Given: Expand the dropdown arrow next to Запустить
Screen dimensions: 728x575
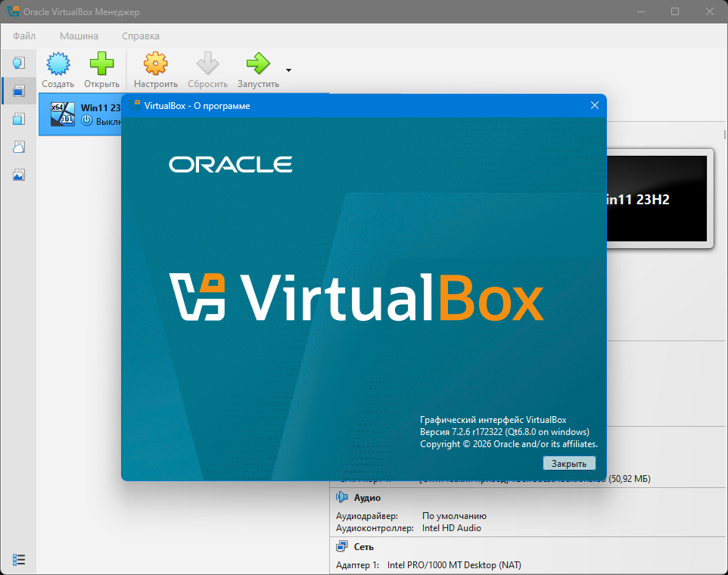Looking at the screenshot, I should pyautogui.click(x=288, y=70).
